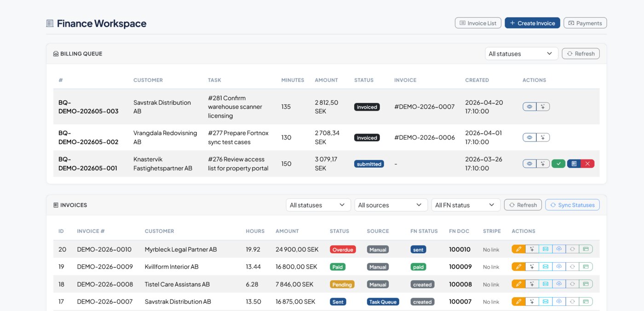Approve BQ-DEMO-202605-001 with green check
The height and width of the screenshot is (311, 644).
click(558, 163)
